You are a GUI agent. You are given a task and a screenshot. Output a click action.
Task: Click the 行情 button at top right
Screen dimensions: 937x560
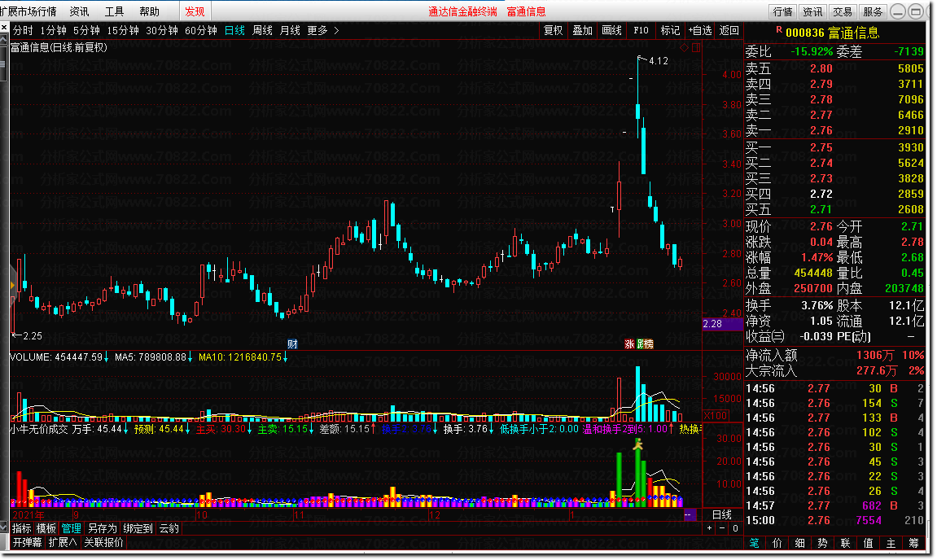pyautogui.click(x=782, y=11)
